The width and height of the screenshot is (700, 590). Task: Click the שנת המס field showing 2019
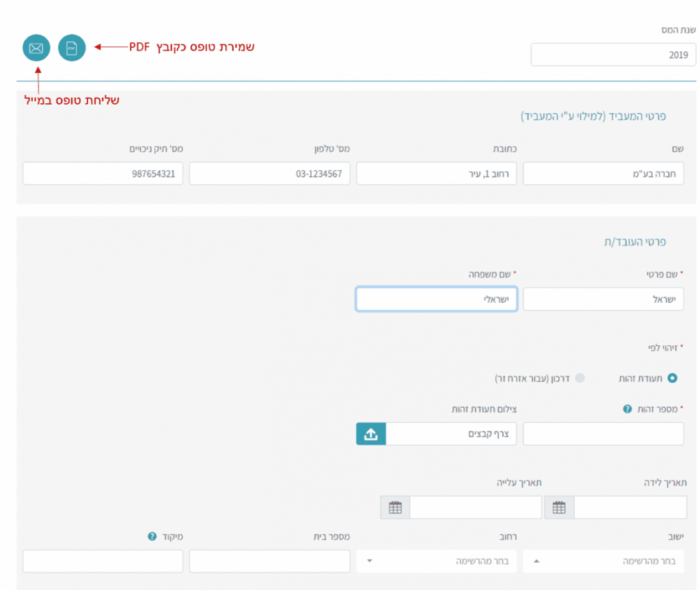pyautogui.click(x=613, y=55)
